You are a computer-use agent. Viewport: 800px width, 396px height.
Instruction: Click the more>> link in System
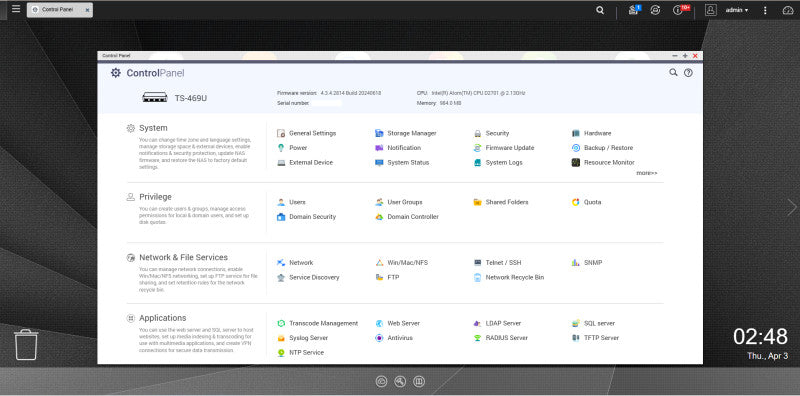(x=647, y=174)
